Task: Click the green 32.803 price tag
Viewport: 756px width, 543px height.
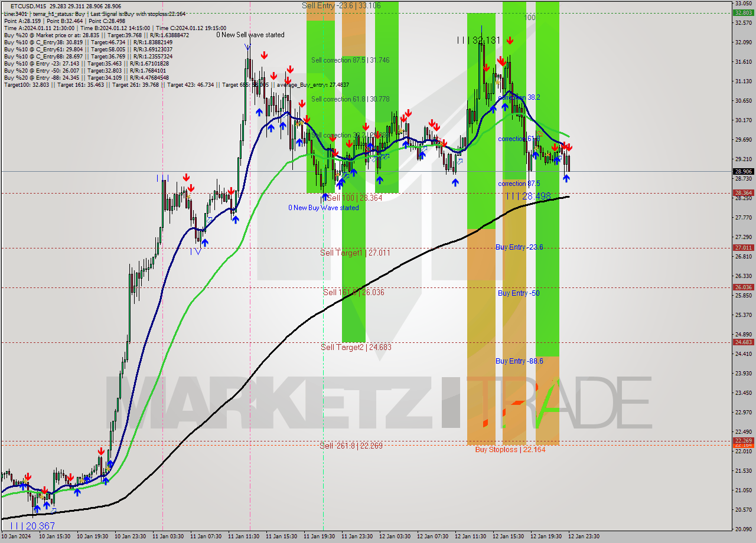Action: [x=743, y=12]
